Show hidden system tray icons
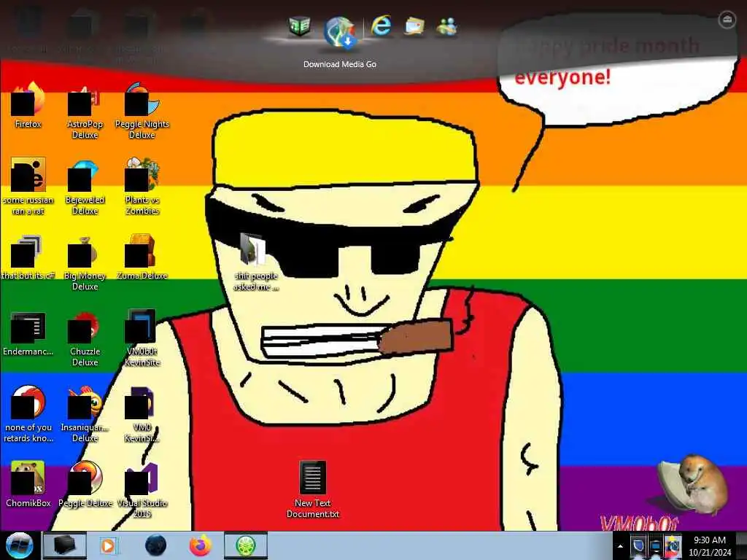The image size is (747, 560). pyautogui.click(x=620, y=546)
